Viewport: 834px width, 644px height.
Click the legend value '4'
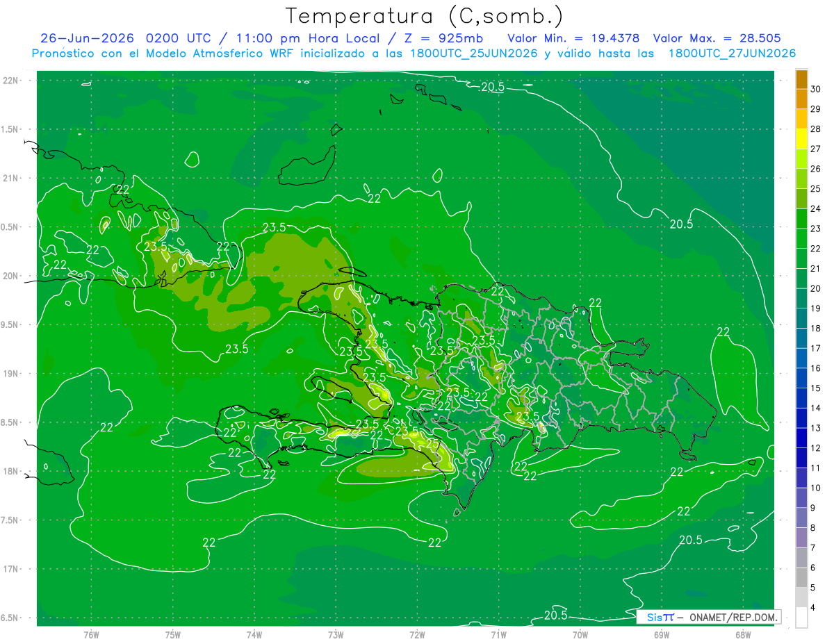coord(814,608)
